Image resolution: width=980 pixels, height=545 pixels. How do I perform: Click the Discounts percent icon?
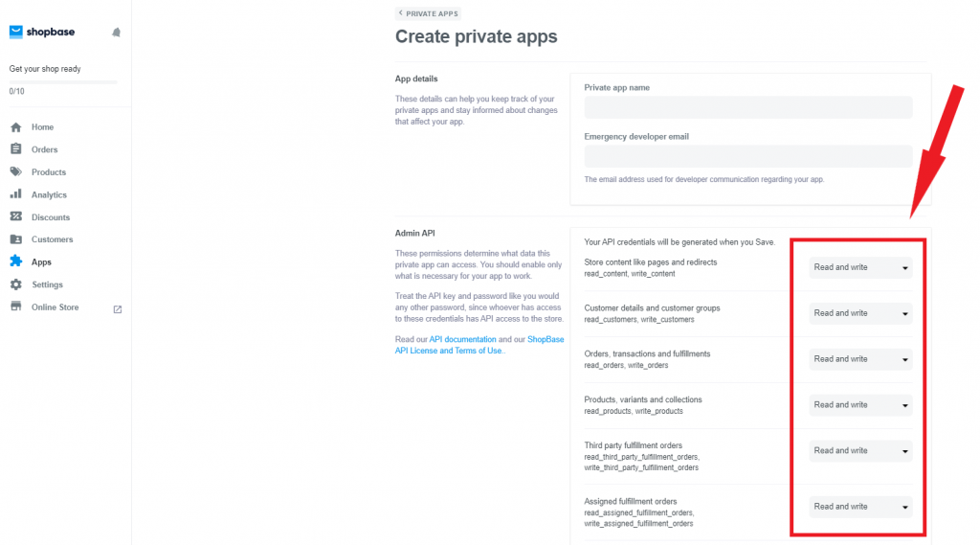click(x=16, y=216)
